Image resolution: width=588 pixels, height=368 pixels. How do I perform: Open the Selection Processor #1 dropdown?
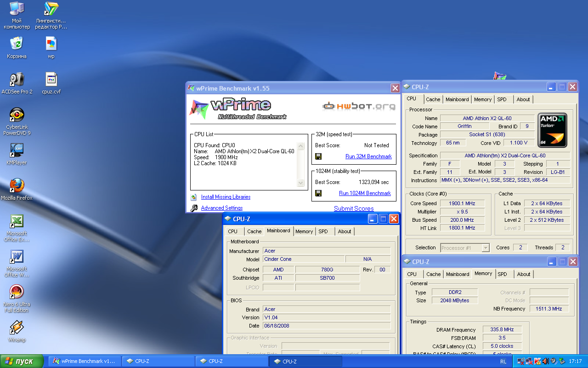point(465,248)
